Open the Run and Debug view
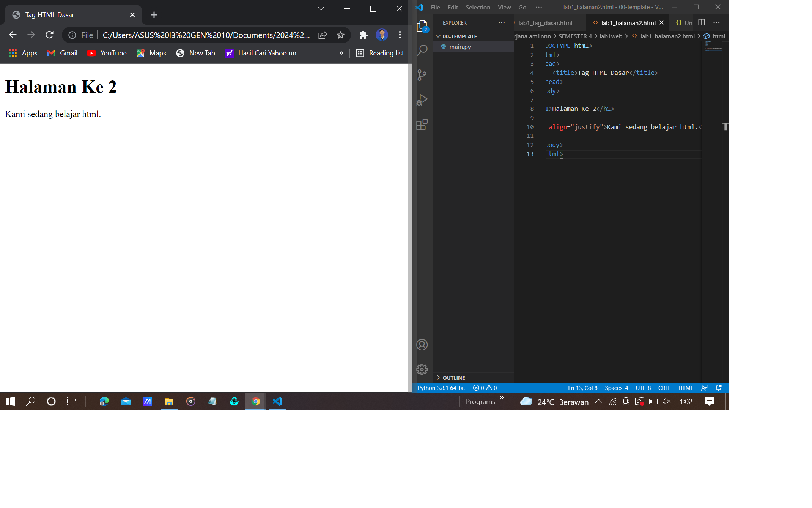This screenshot has width=812, height=508. [422, 100]
